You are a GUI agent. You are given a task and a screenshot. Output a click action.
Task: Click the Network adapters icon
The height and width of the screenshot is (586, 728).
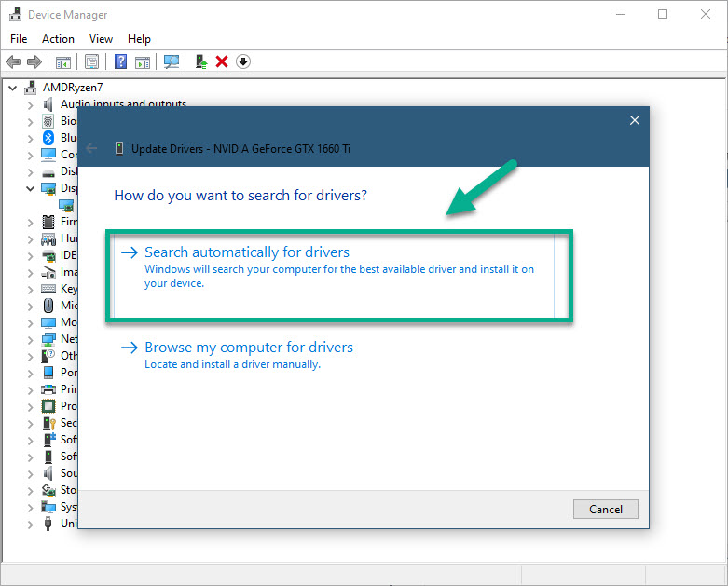coord(48,339)
